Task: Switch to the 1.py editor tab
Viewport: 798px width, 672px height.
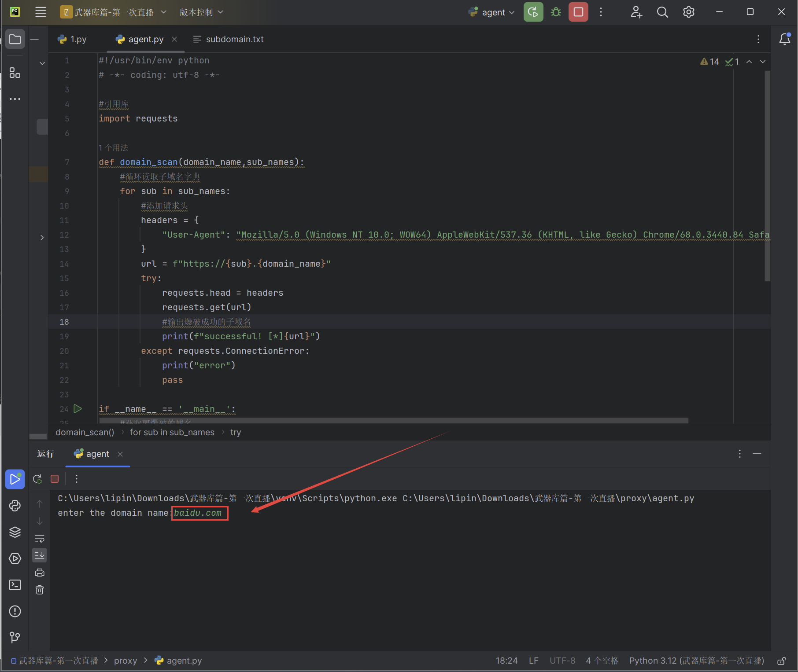Action: pyautogui.click(x=73, y=39)
